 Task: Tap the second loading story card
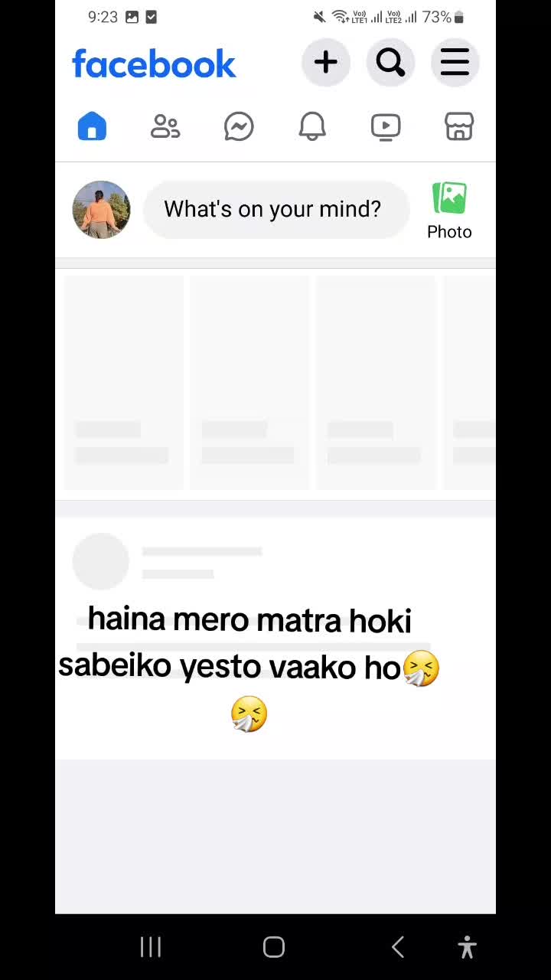(x=249, y=382)
